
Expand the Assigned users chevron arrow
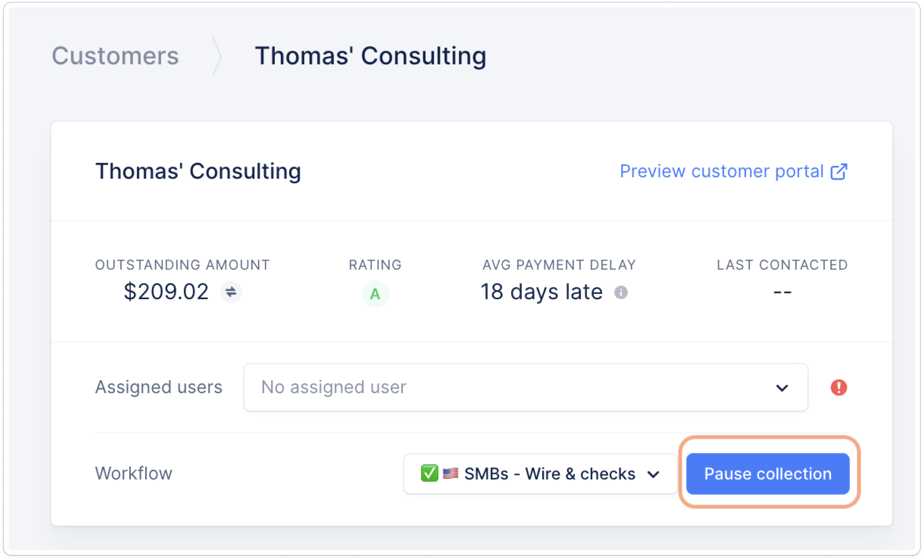[x=781, y=388]
